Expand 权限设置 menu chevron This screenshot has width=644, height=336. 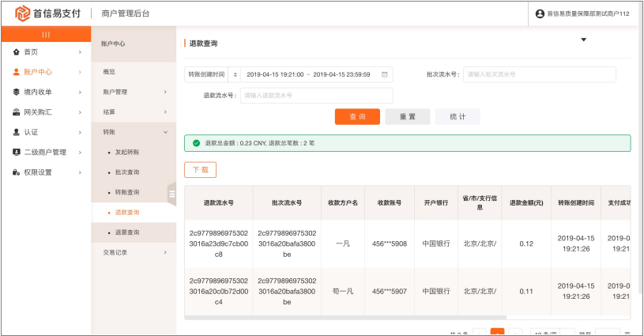click(80, 172)
